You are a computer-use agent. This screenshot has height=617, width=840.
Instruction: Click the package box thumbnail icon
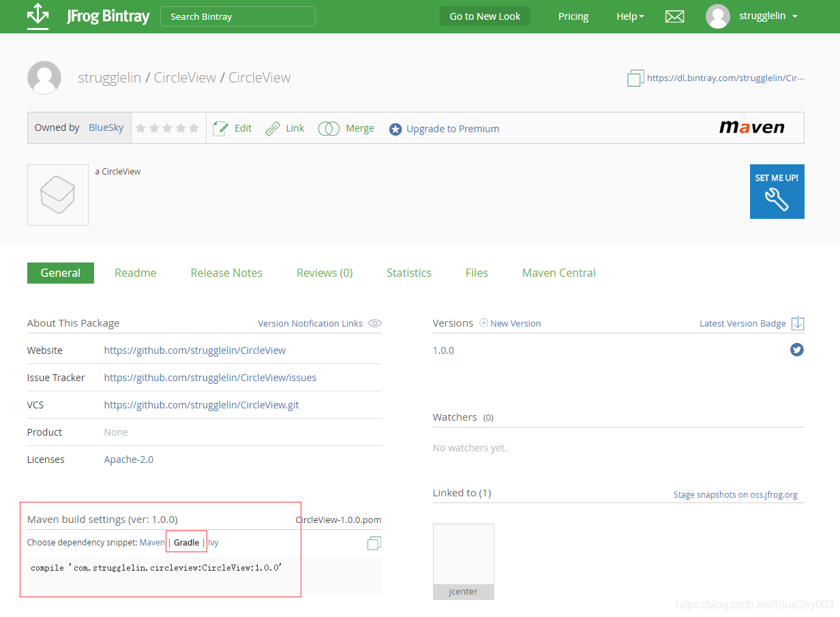58,195
